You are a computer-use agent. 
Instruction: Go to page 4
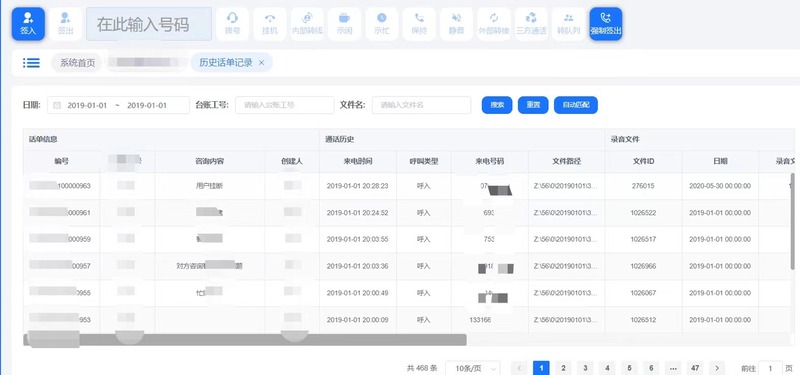click(607, 368)
